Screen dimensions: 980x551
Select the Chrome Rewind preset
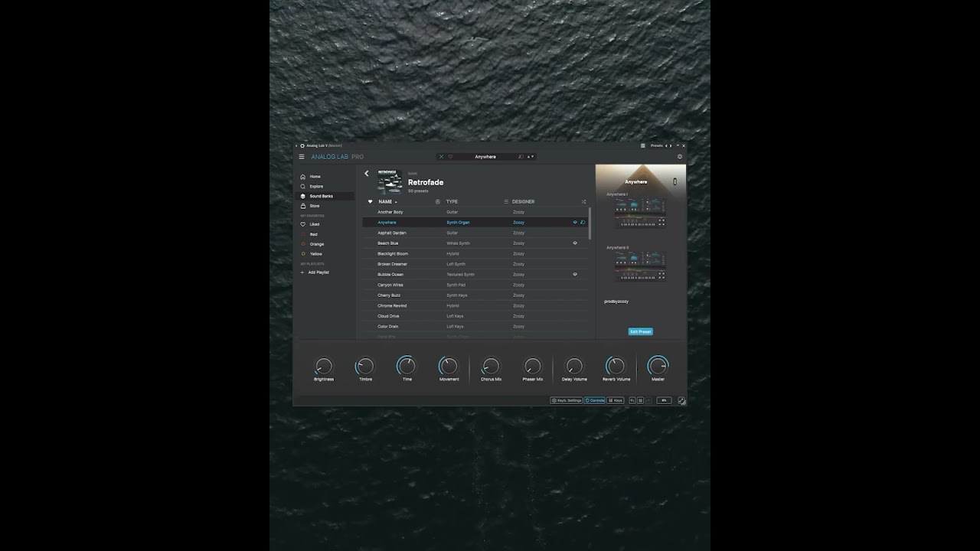pos(475,305)
